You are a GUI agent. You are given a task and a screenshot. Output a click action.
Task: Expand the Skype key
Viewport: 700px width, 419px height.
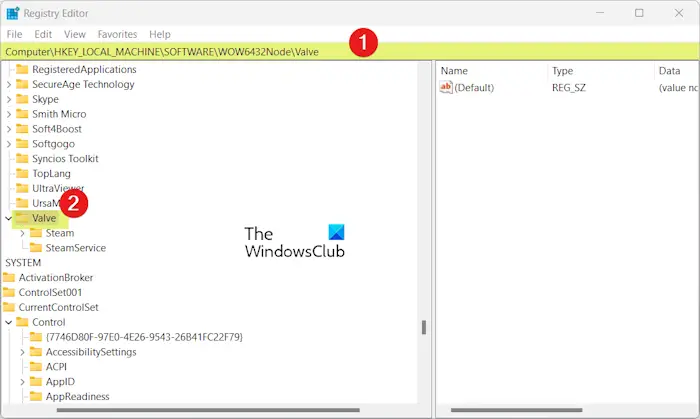click(x=8, y=99)
